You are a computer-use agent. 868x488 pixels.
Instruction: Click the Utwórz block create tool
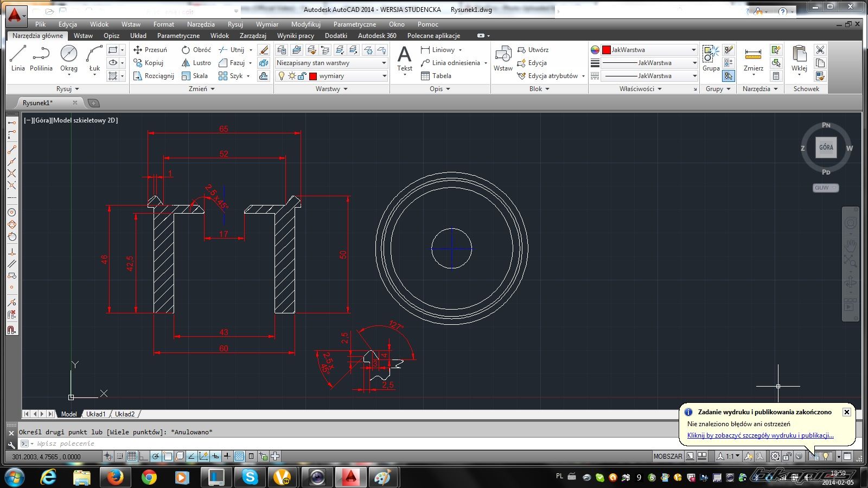(533, 49)
